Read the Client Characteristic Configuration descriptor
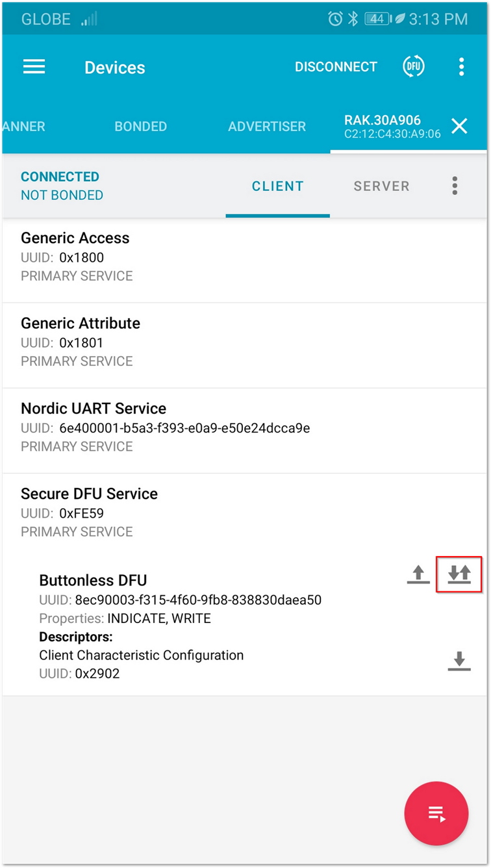 459,661
